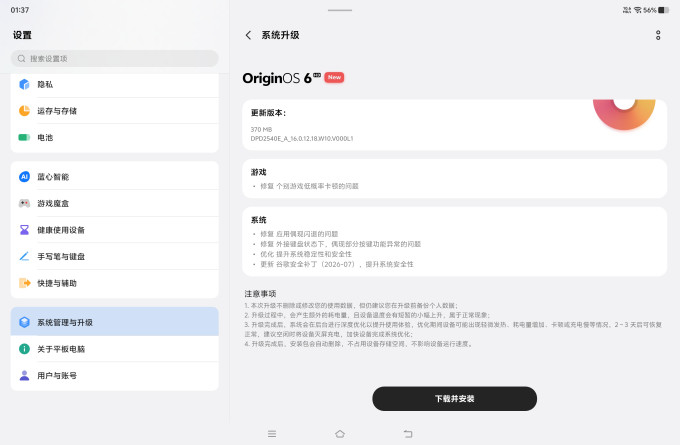The height and width of the screenshot is (445, 680).
Task: Go back from the 系统升级 page
Action: click(248, 35)
